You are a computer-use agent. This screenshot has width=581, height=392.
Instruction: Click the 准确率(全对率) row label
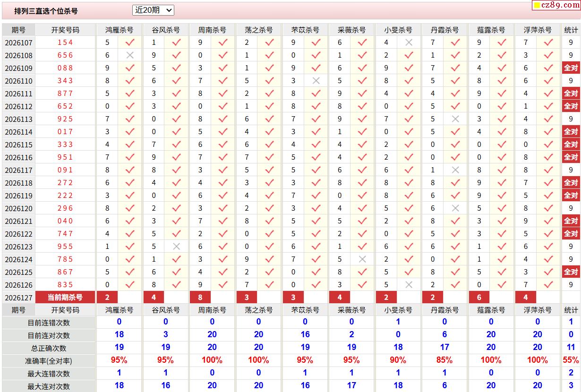point(49,361)
